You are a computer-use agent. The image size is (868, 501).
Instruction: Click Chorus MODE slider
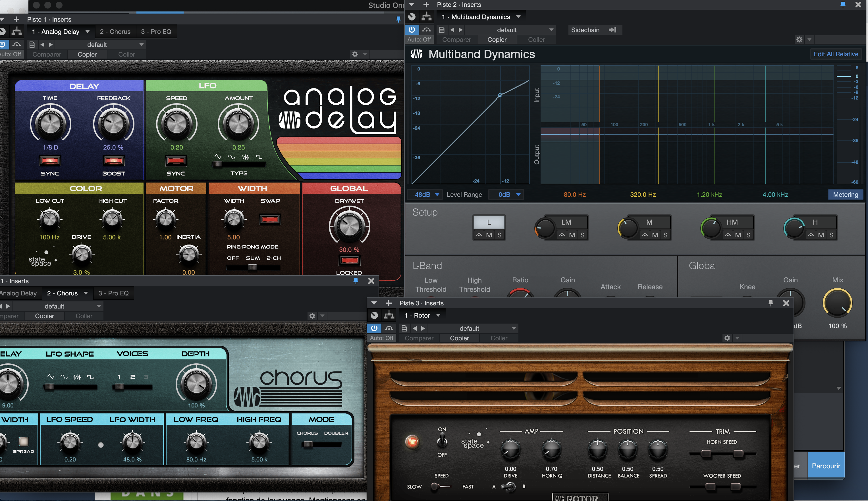coord(321,444)
